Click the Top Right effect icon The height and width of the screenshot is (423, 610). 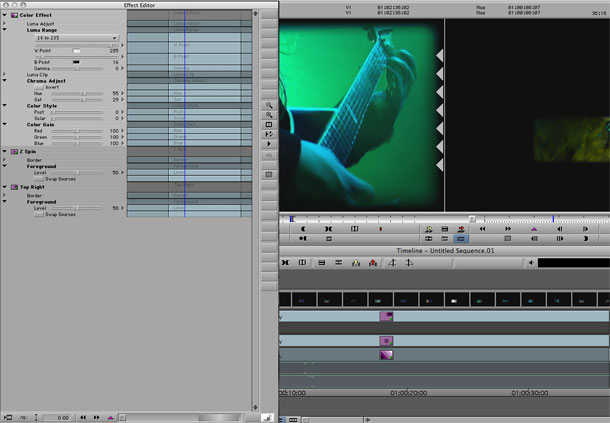13,187
